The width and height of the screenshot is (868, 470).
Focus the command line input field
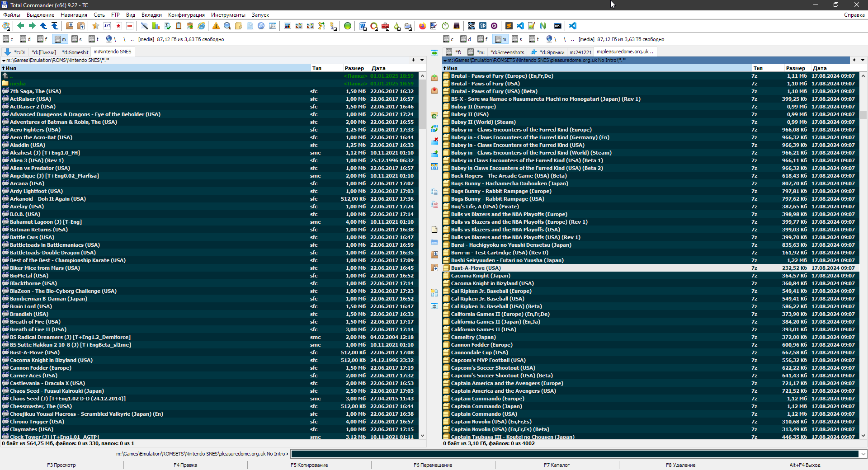click(575, 454)
